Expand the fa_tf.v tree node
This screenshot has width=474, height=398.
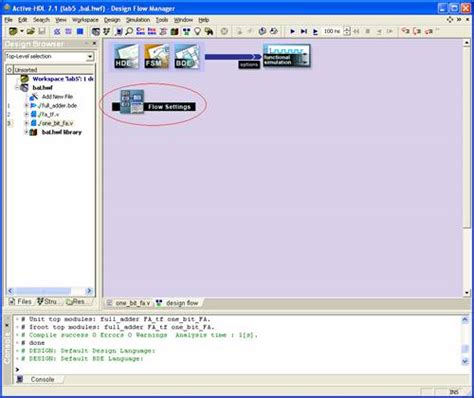(26, 114)
